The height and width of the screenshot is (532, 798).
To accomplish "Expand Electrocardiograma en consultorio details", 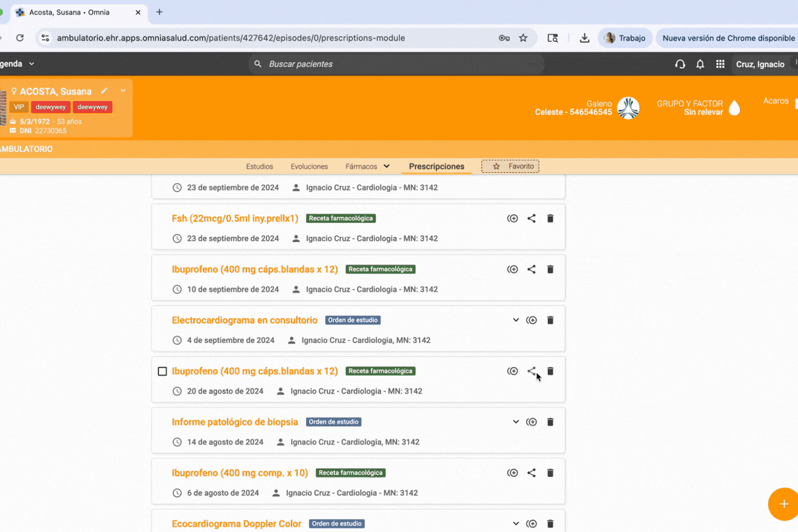I will 515,320.
